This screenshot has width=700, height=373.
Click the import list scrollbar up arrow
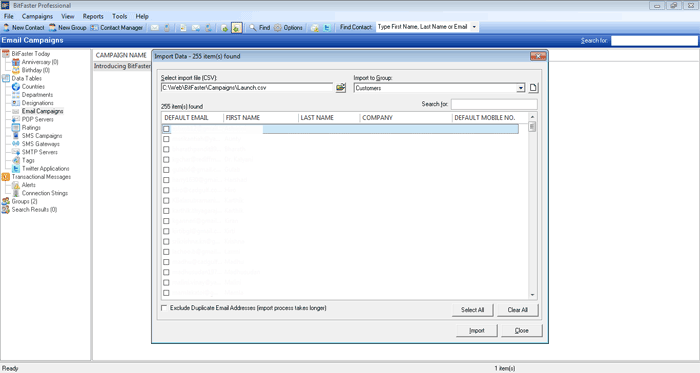(532, 117)
